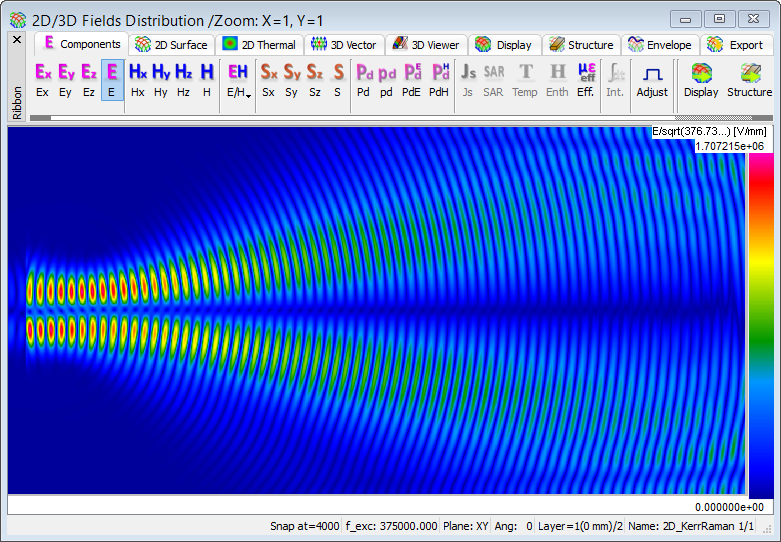The height and width of the screenshot is (542, 781).
Task: Switch to the 2D Thermal tab
Action: 259,45
